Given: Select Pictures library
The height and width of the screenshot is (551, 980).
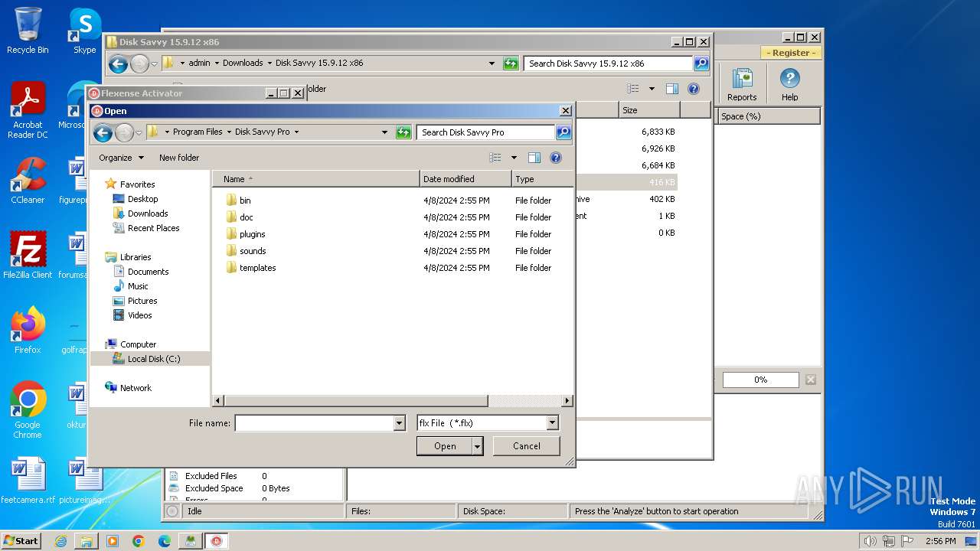Looking at the screenshot, I should (142, 301).
